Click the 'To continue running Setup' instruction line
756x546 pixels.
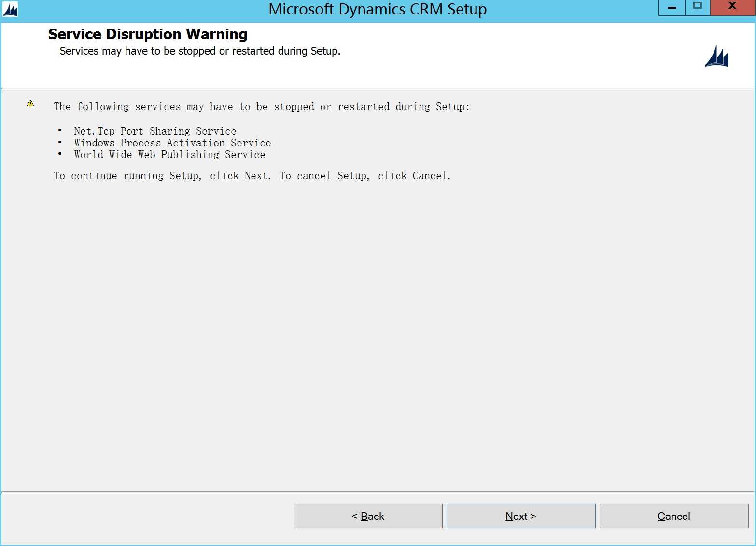pyautogui.click(x=252, y=176)
